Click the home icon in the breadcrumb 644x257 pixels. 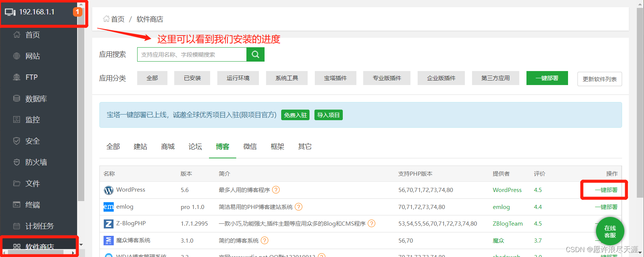tap(106, 19)
